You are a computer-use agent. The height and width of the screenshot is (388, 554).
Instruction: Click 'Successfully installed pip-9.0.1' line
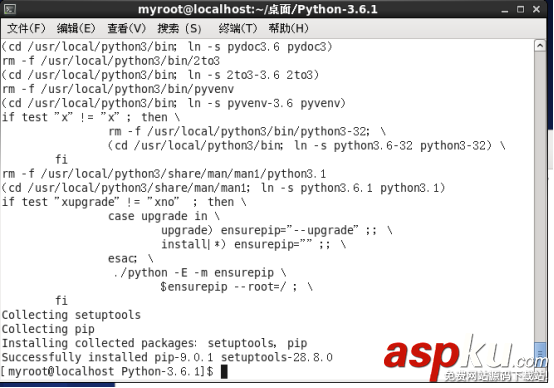pyautogui.click(x=167, y=357)
